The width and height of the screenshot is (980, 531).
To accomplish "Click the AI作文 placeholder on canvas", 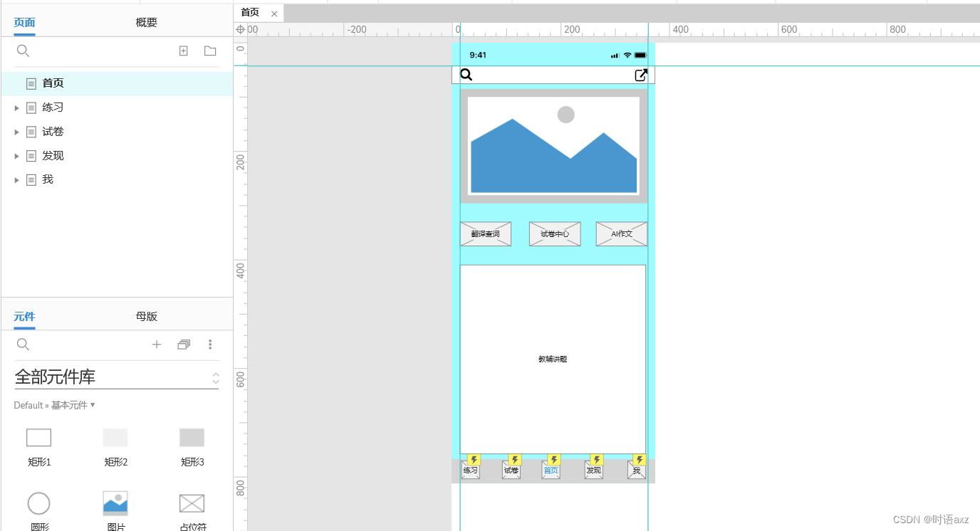I will [x=622, y=234].
